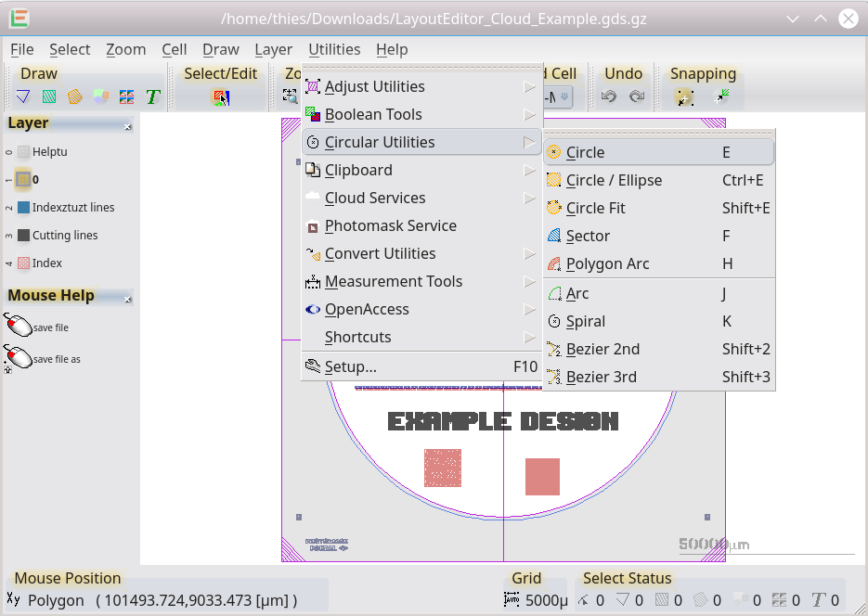The image size is (868, 616).
Task: Choose the Spiral tool in the submenu
Action: [585, 321]
